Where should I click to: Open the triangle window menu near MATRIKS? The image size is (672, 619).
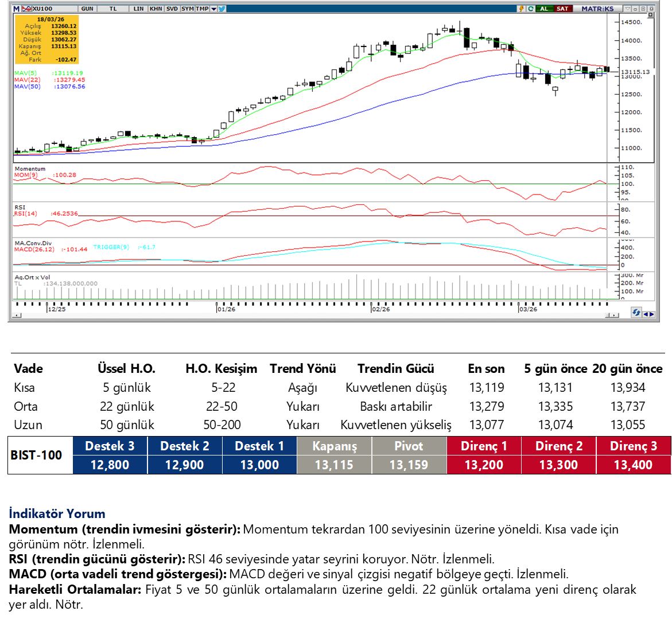pyautogui.click(x=628, y=9)
